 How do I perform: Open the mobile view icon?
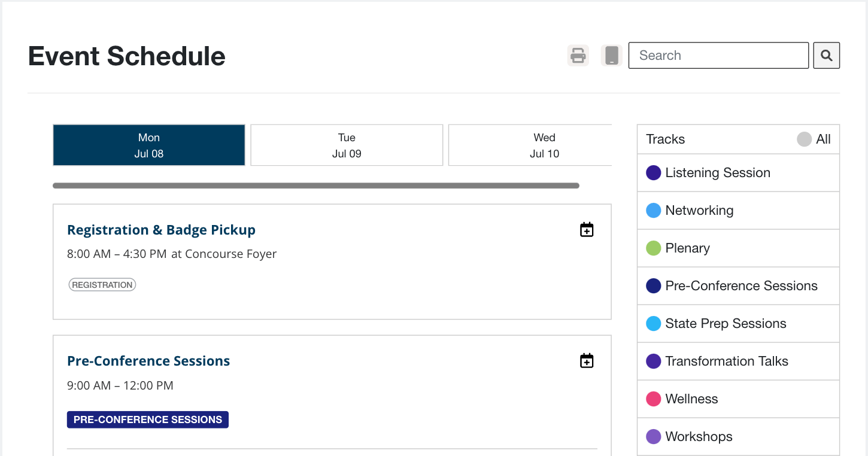click(611, 56)
